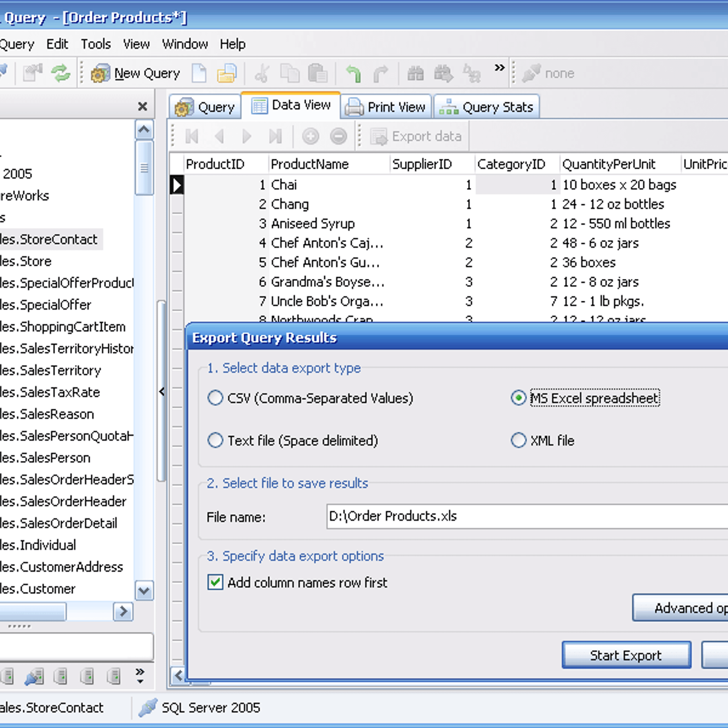Click the File name input field
The width and height of the screenshot is (728, 728).
coord(527,516)
